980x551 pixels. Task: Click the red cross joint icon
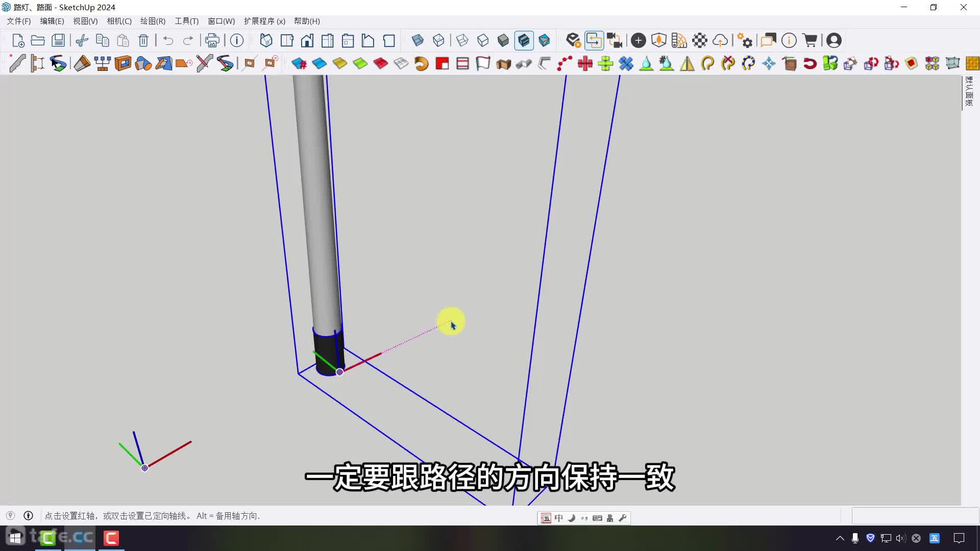(585, 63)
